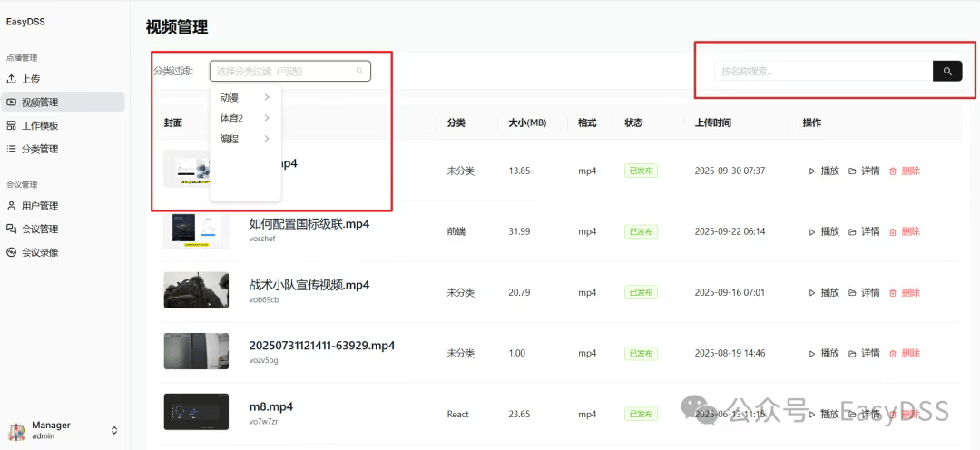This screenshot has height=450, width=980.
Task: Click the 用户管理 sidebar icon
Action: (x=12, y=206)
